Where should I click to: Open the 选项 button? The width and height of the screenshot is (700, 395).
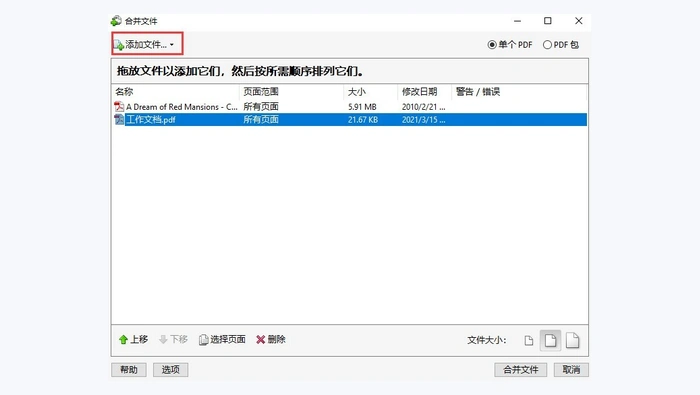(x=171, y=370)
